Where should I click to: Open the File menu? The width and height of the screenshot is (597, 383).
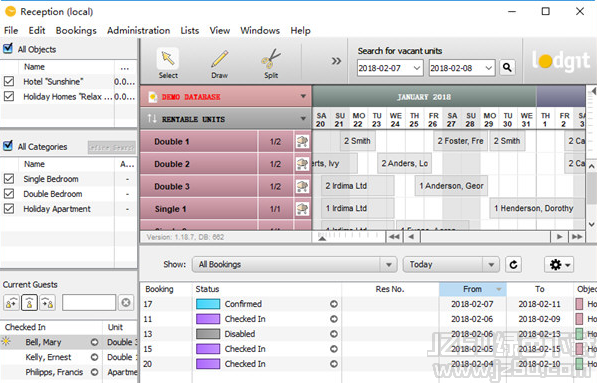[x=11, y=30]
